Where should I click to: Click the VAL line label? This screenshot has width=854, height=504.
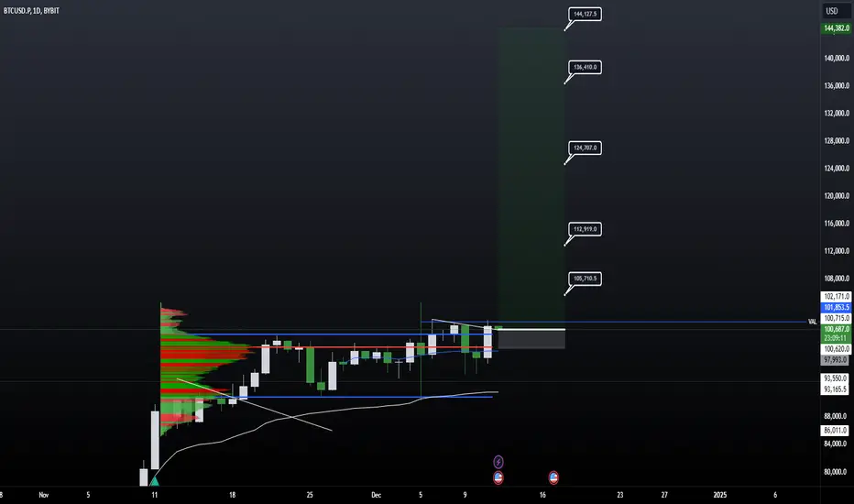[812, 322]
